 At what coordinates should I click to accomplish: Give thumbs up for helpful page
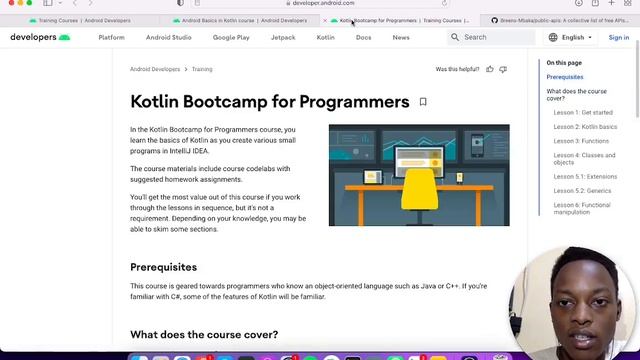pos(490,69)
